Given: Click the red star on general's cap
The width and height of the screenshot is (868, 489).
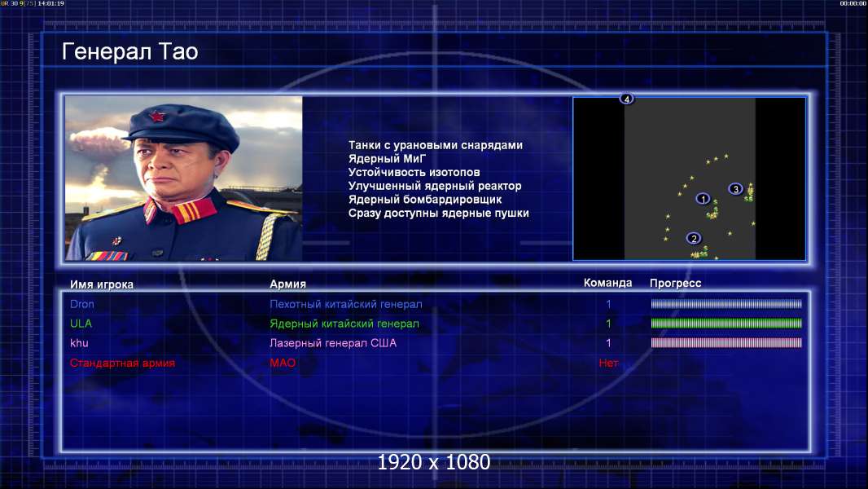Looking at the screenshot, I should point(157,116).
